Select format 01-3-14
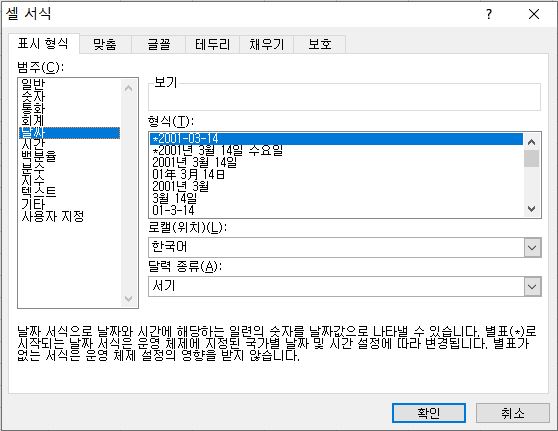Image resolution: width=558 pixels, height=431 pixels. pos(336,210)
